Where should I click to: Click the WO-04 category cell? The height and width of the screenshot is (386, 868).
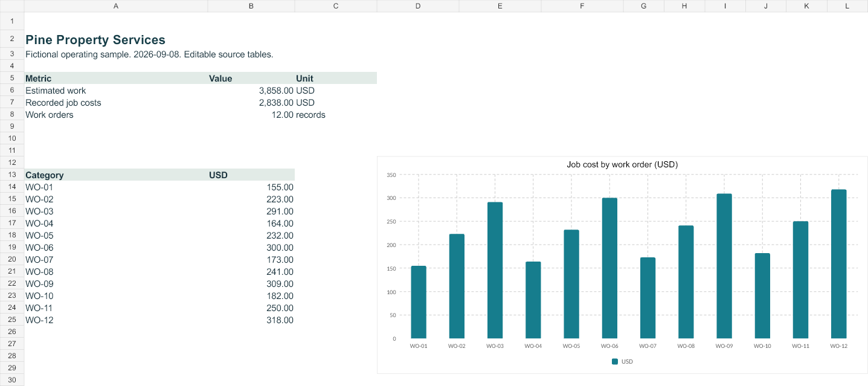116,223
